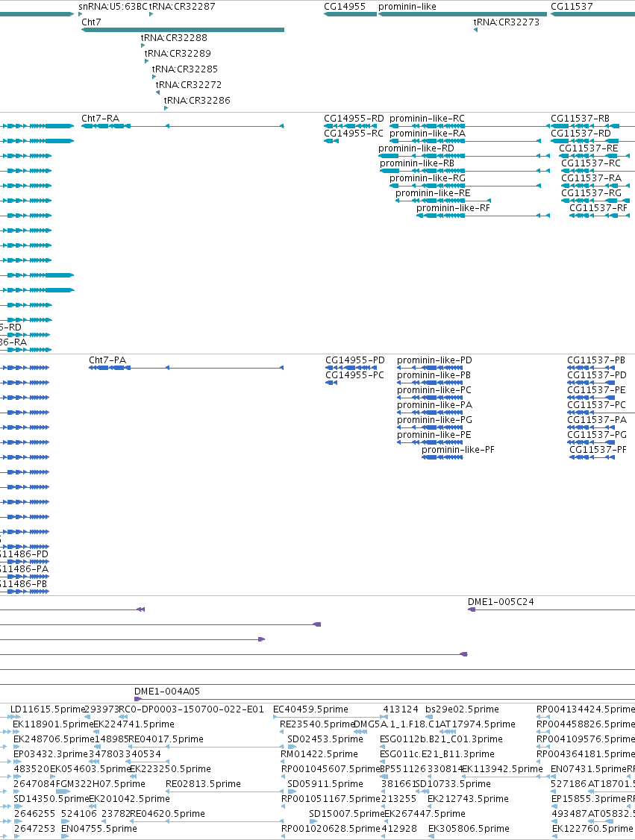Select transcript CG11537-RB

tap(581, 119)
